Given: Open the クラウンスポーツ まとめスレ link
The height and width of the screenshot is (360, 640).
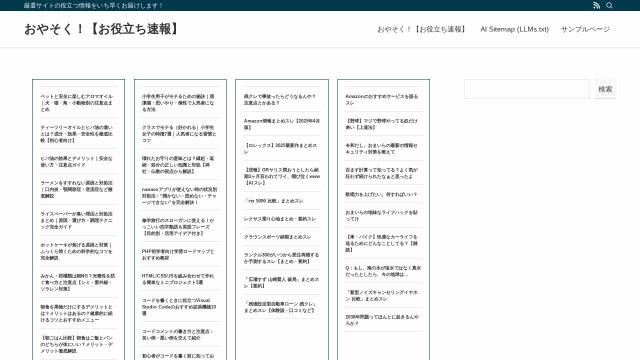Looking at the screenshot, I should 278,237.
